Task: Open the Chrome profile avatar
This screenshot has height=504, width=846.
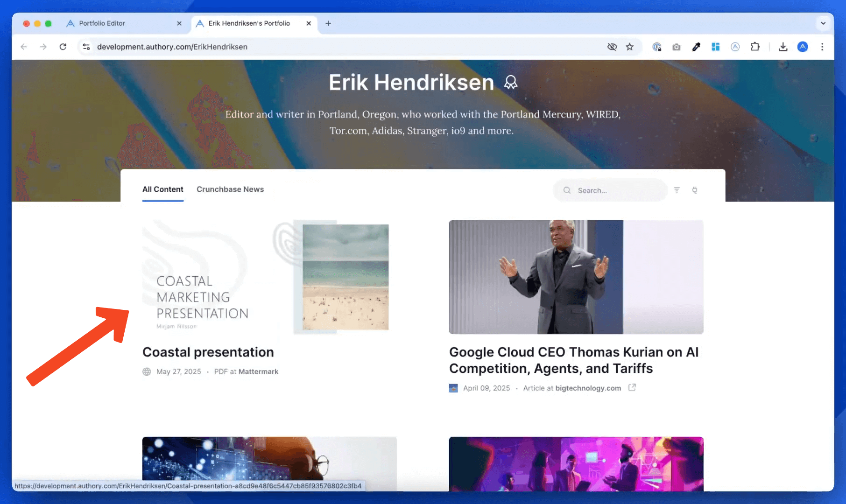Action: pos(803,47)
